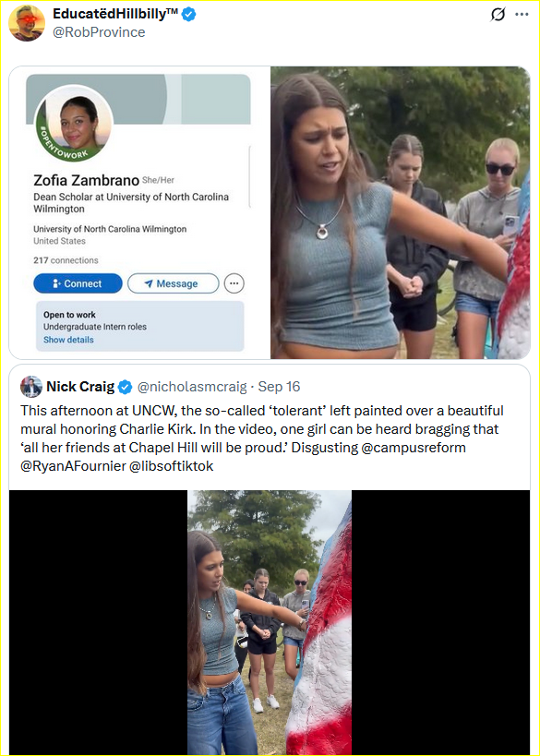Click the @campusreform mention
The image size is (540, 756).
pyautogui.click(x=413, y=448)
